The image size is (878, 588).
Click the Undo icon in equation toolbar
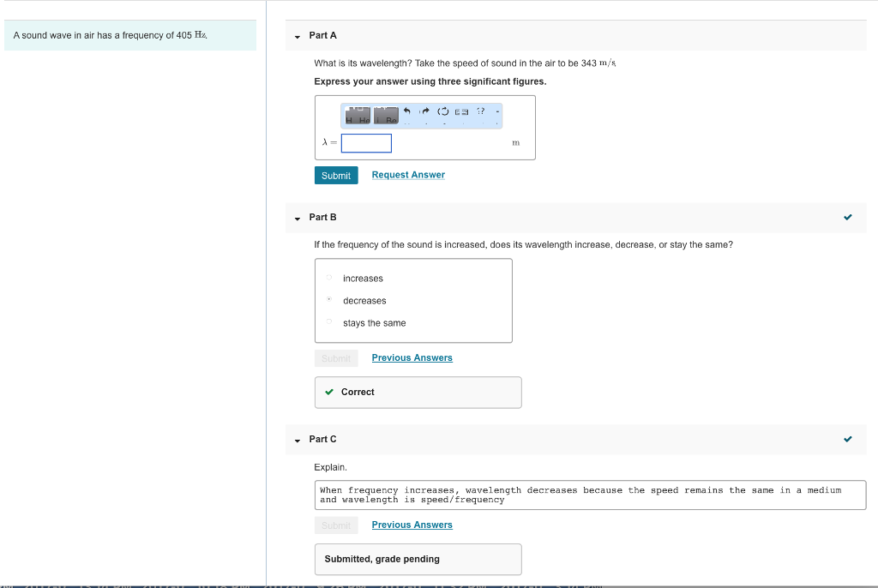[x=407, y=111]
